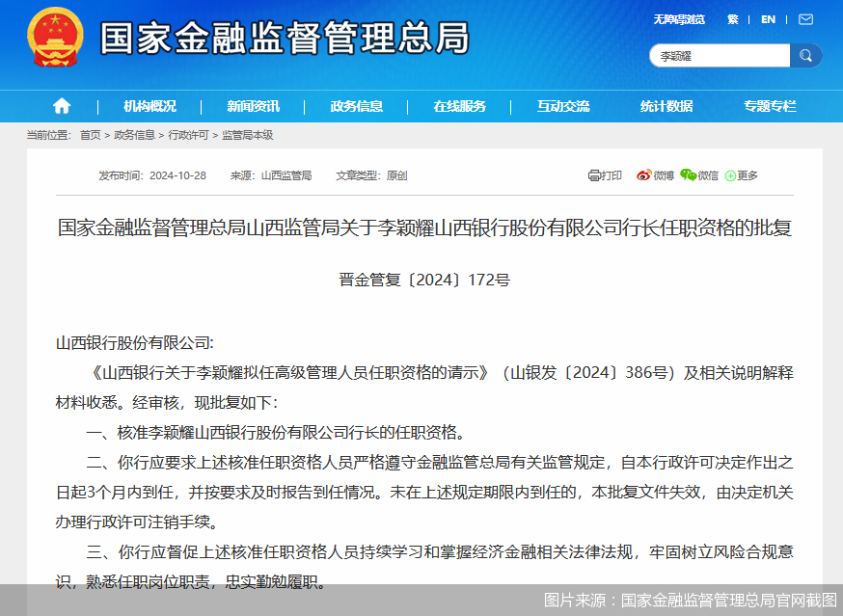The height and width of the screenshot is (616, 843).
Task: Click the national emblem logo at top left
Action: click(x=53, y=39)
